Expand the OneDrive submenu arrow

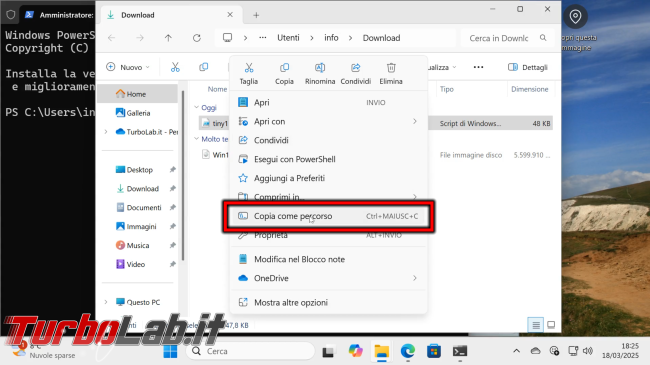coord(415,278)
